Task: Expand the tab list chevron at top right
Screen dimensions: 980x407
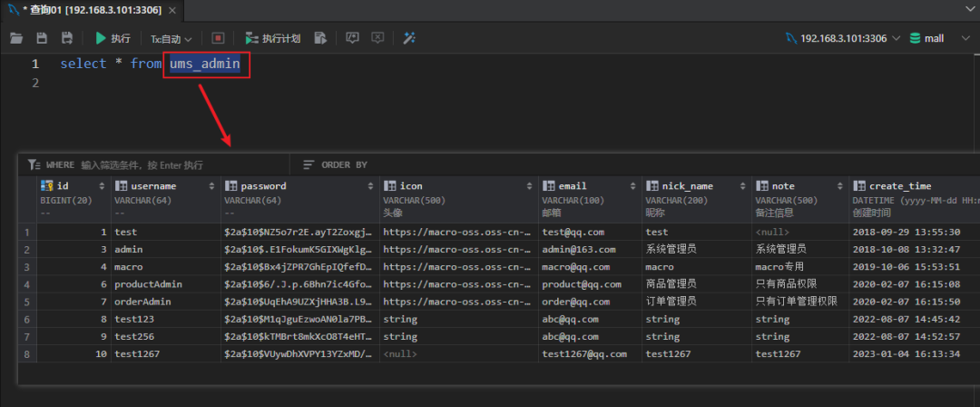Action: (967, 9)
